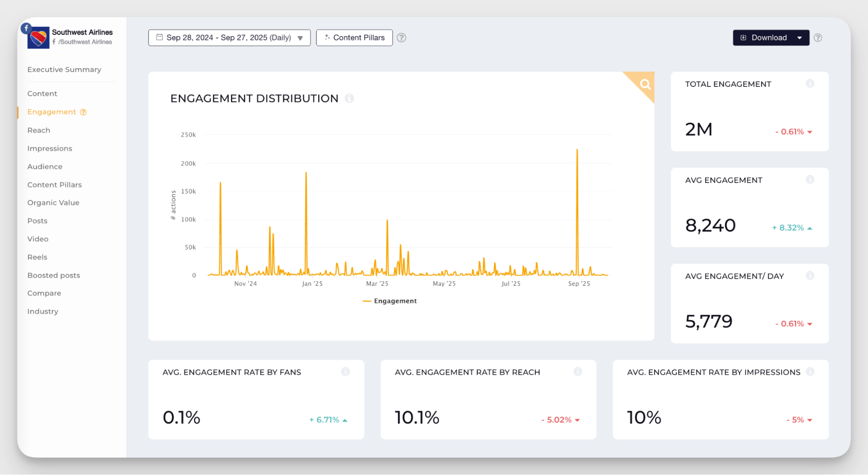The width and height of the screenshot is (868, 475).
Task: Click the info icon on Avg Engagement/Day
Action: (x=810, y=275)
